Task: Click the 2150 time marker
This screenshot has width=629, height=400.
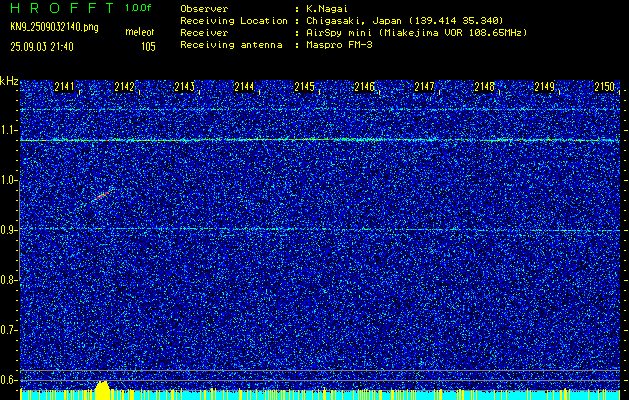Action: point(604,87)
